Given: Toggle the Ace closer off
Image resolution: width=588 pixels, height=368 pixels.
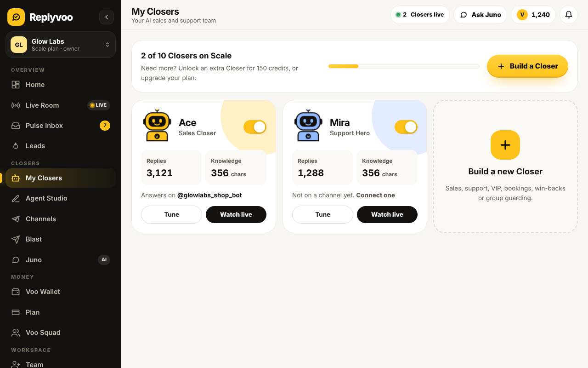Looking at the screenshot, I should [x=255, y=127].
